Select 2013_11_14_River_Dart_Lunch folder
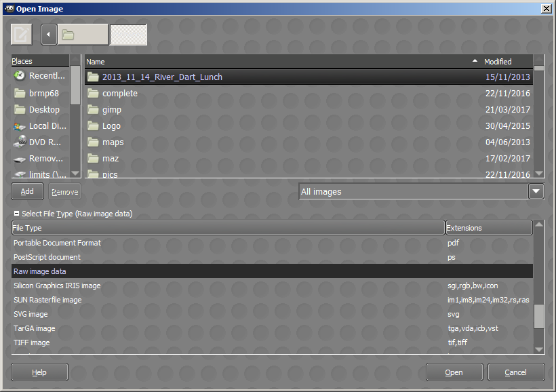 click(309, 77)
